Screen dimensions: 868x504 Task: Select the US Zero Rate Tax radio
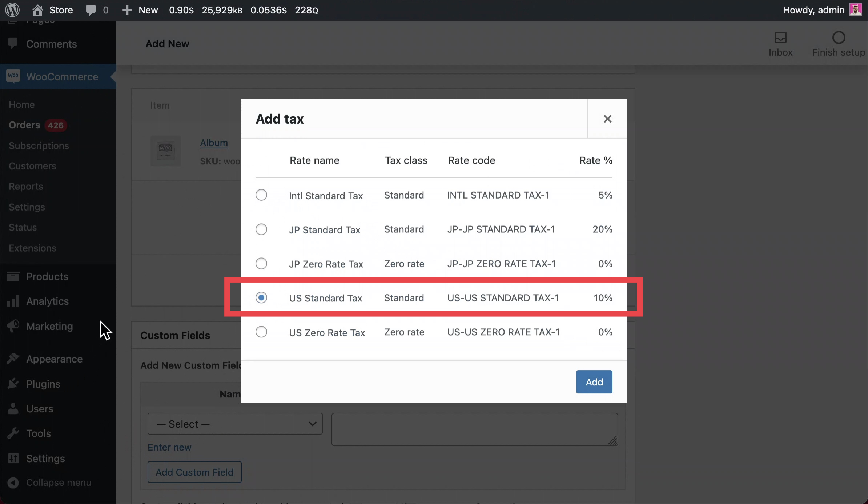click(x=261, y=332)
